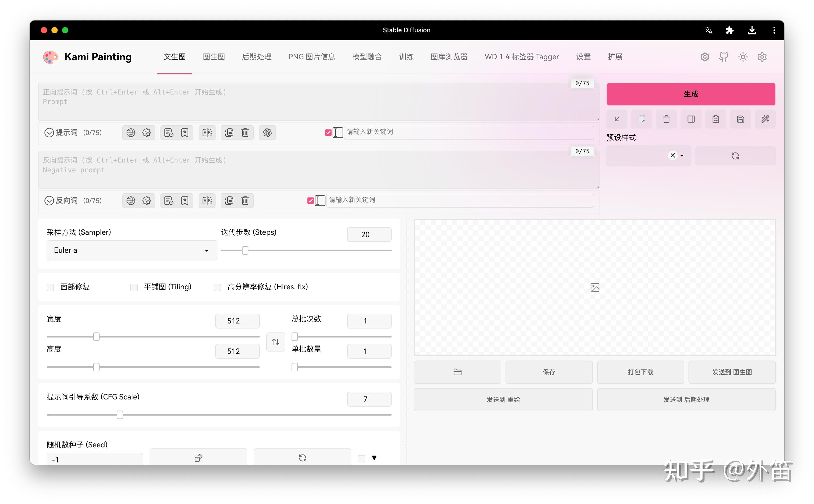
Task: Click the GitHub icon in the header
Action: pyautogui.click(x=724, y=57)
